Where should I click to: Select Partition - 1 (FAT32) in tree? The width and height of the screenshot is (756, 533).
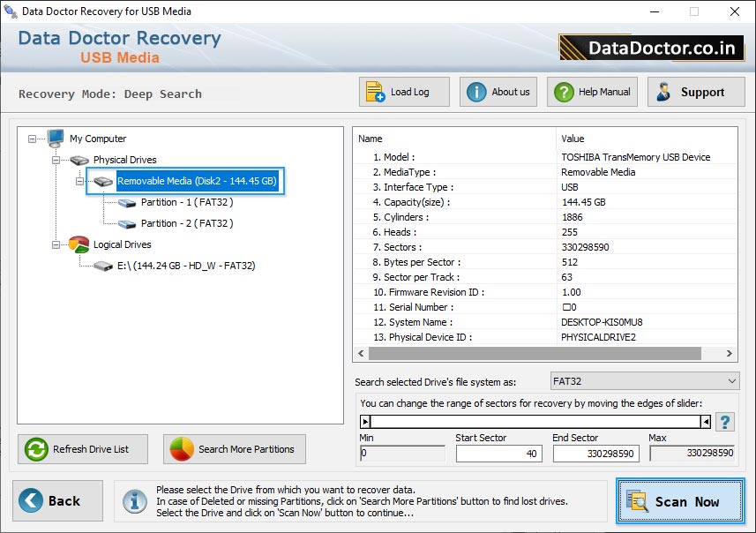pos(187,202)
